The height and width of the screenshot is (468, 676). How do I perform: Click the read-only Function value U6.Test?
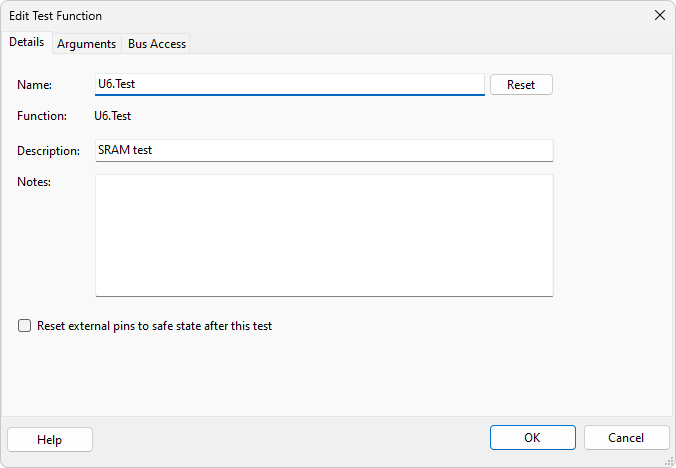(x=113, y=116)
